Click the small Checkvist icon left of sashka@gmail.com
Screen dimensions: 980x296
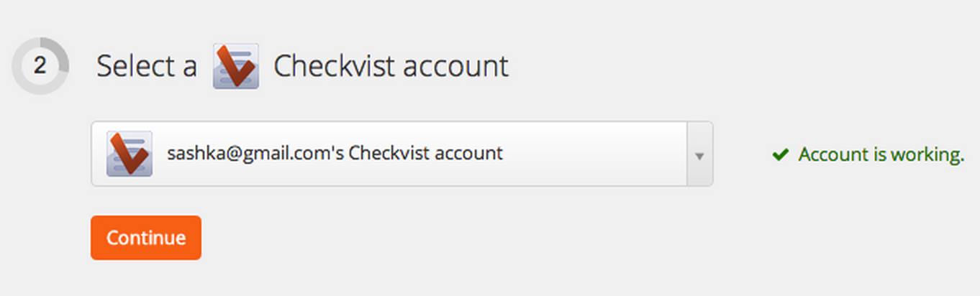coord(130,154)
